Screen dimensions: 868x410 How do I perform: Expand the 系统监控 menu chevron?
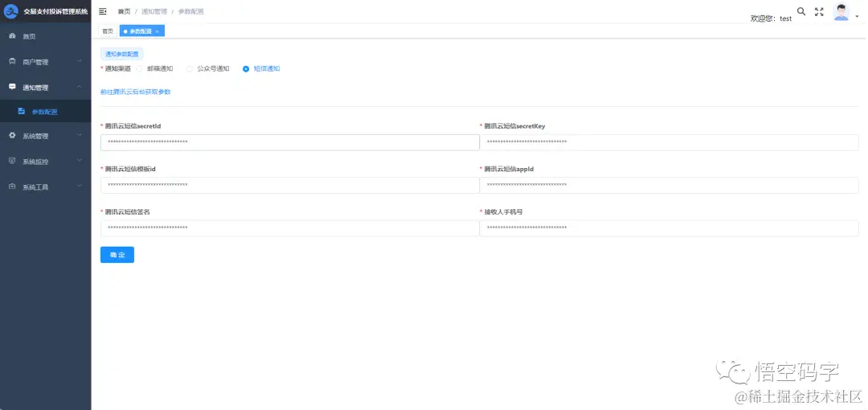click(80, 162)
